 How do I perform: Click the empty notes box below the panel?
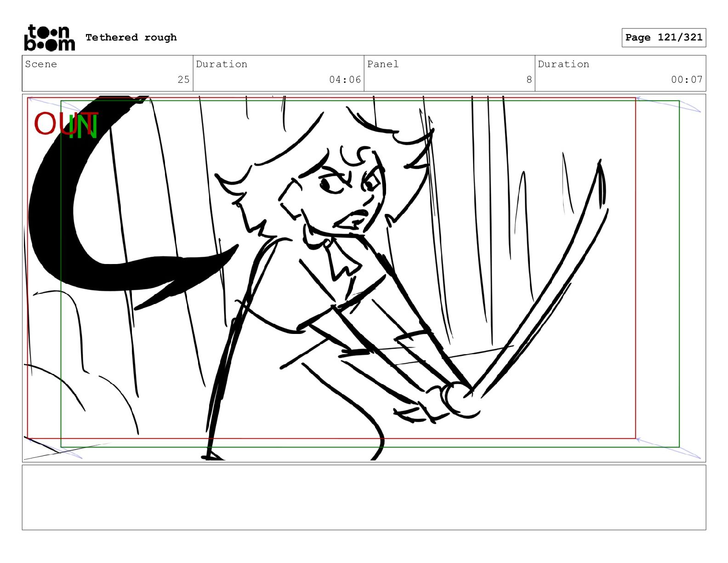click(x=364, y=497)
